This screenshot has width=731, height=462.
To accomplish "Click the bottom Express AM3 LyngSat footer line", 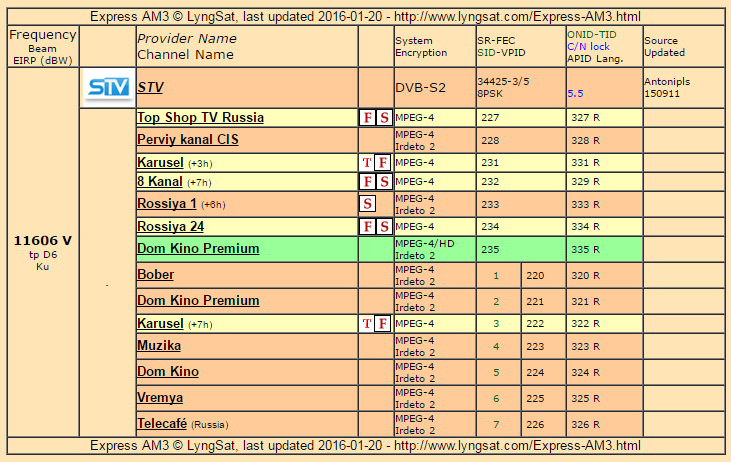I will coord(366,446).
